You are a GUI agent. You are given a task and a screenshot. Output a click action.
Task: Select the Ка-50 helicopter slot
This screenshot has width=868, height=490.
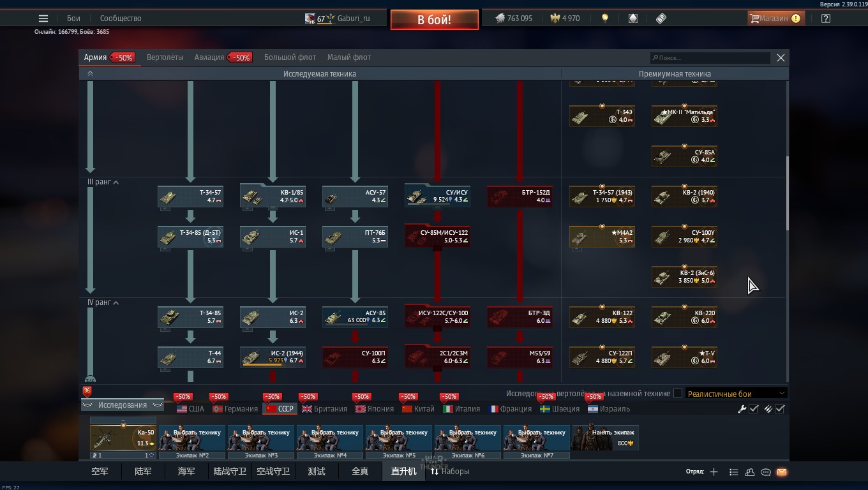(x=123, y=438)
